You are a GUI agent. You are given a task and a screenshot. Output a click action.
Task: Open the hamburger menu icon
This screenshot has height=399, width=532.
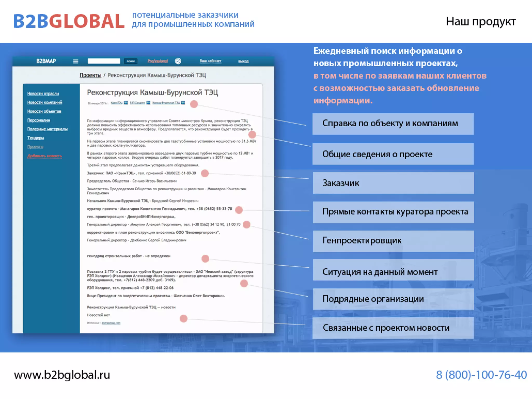tap(76, 61)
